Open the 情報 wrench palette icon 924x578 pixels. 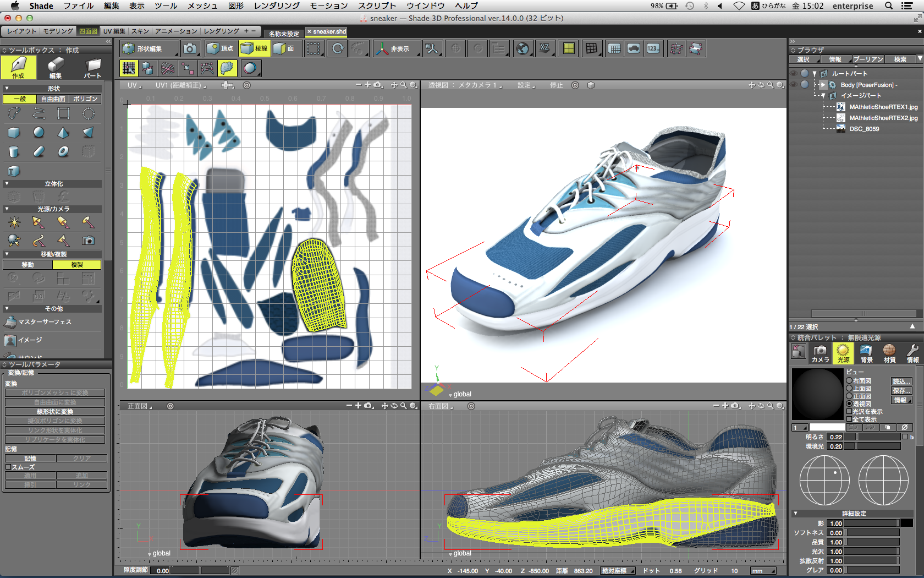click(912, 353)
